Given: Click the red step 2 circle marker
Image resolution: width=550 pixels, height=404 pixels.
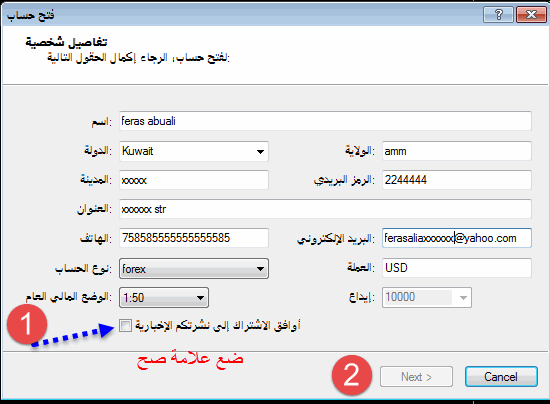Looking at the screenshot, I should click(352, 375).
